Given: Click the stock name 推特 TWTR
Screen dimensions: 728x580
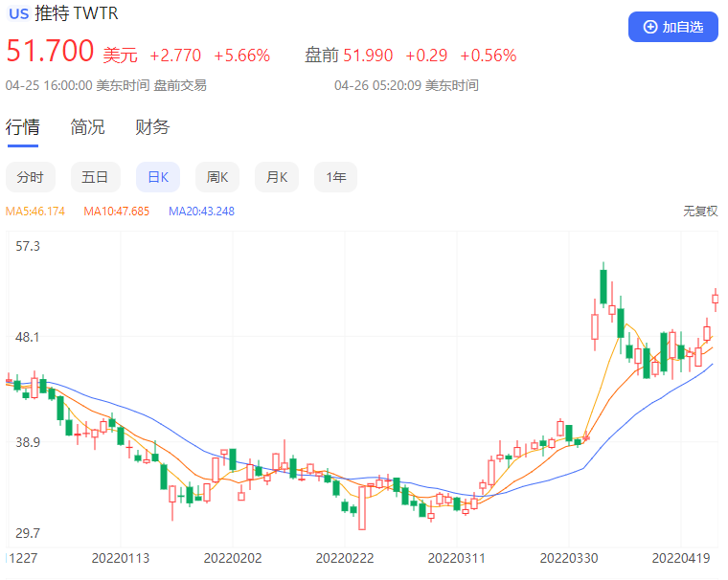Looking at the screenshot, I should pos(77,13).
